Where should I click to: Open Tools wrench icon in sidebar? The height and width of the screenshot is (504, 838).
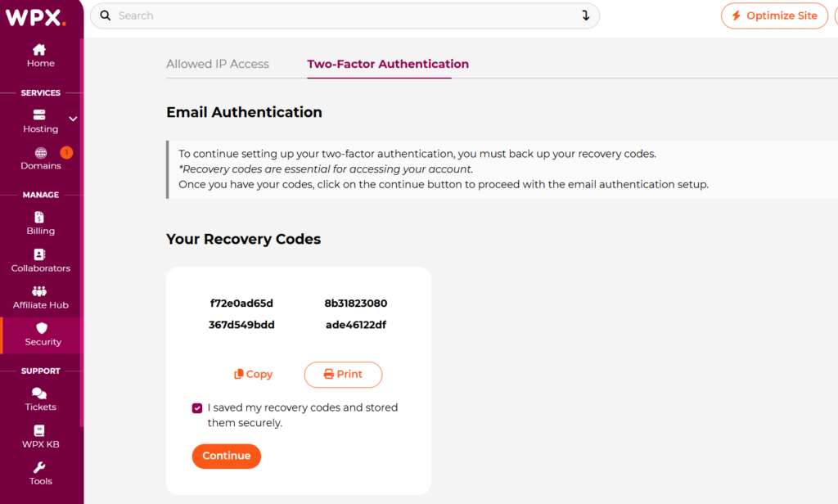coord(39,468)
